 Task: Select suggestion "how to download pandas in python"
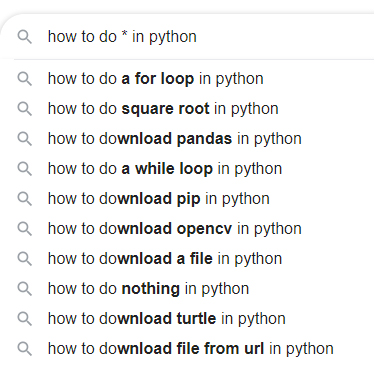tap(187, 139)
